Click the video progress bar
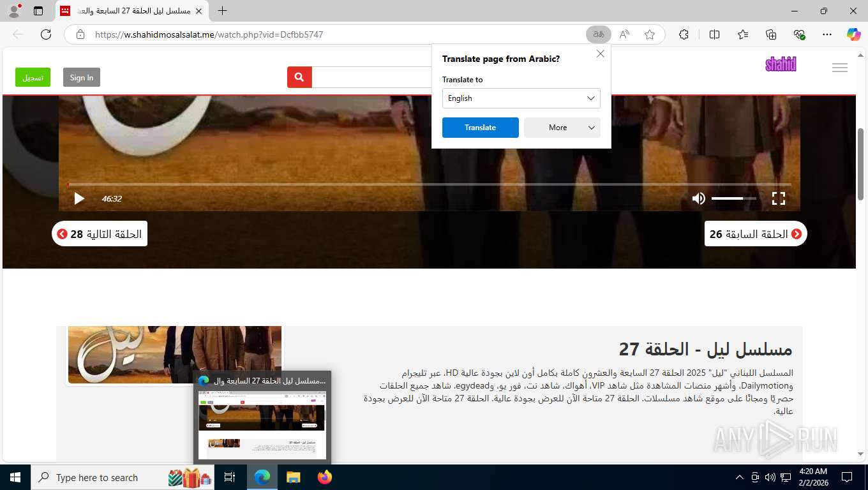The width and height of the screenshot is (868, 490). tap(430, 184)
